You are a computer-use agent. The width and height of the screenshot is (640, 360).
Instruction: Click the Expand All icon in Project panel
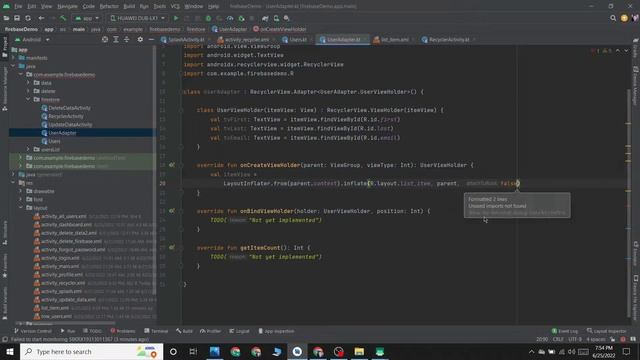[x=116, y=40]
